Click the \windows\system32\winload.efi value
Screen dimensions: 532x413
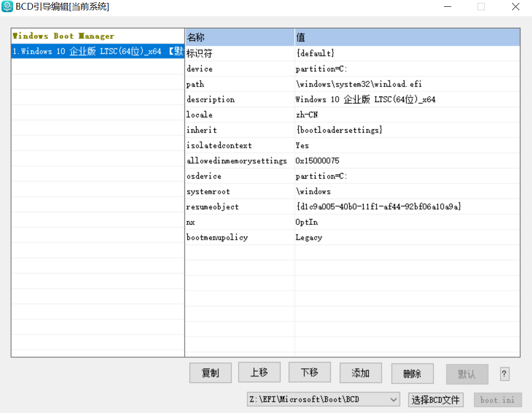tap(358, 84)
